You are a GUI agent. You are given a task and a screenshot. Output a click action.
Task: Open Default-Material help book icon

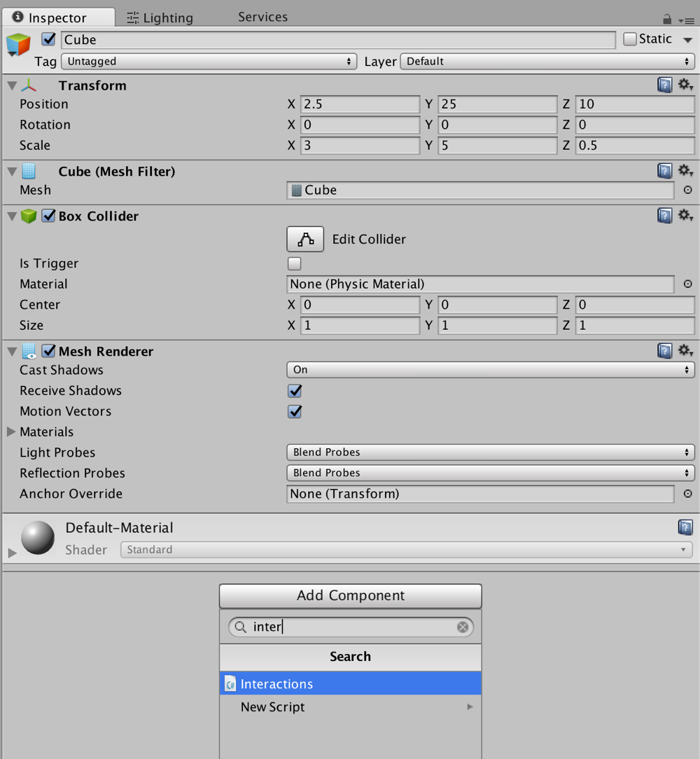(x=685, y=527)
